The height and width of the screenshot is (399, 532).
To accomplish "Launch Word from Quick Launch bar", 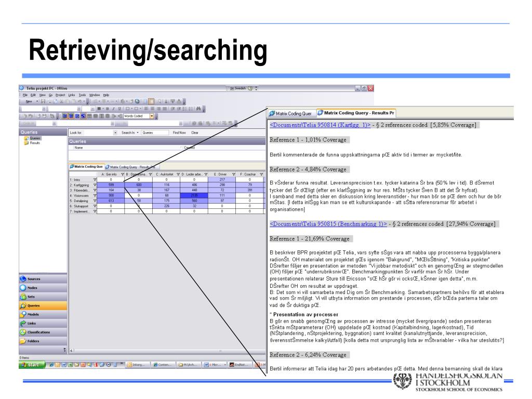I will coord(64,365).
